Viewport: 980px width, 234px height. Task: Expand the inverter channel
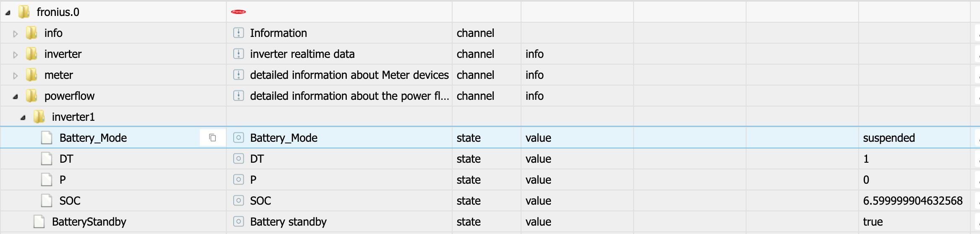[16, 55]
